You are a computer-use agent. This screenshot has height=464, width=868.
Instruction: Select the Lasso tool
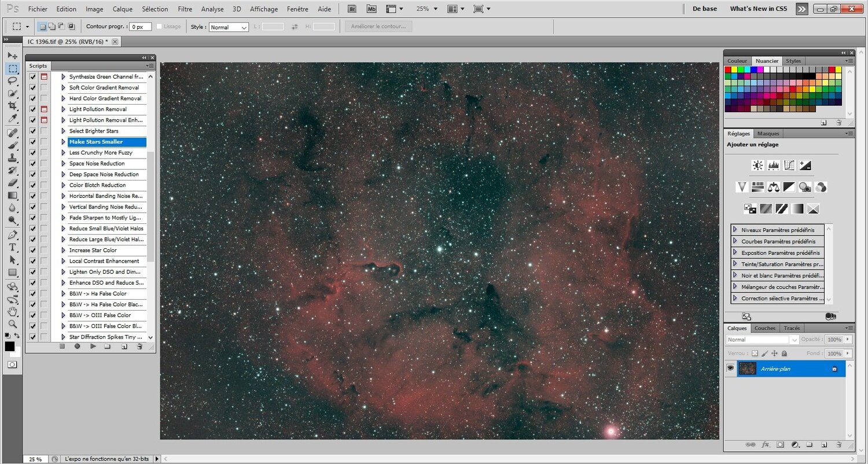12,80
